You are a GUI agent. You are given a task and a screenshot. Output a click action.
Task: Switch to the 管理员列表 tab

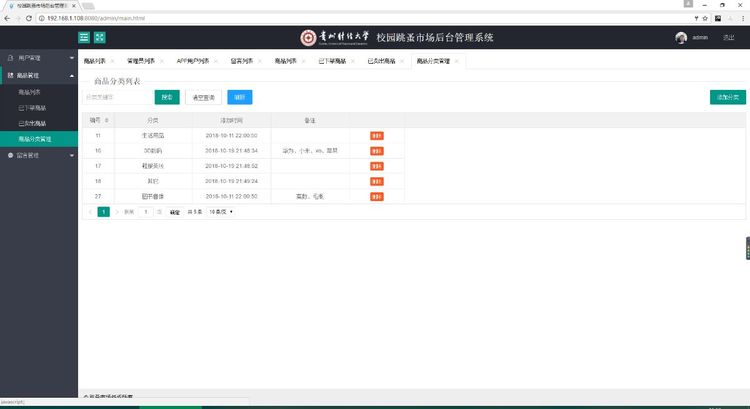tap(141, 61)
